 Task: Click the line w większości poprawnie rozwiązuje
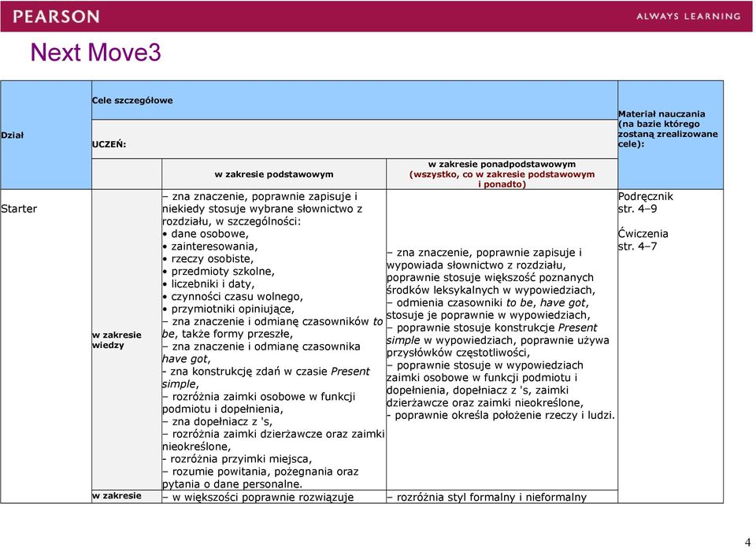[x=258, y=497]
